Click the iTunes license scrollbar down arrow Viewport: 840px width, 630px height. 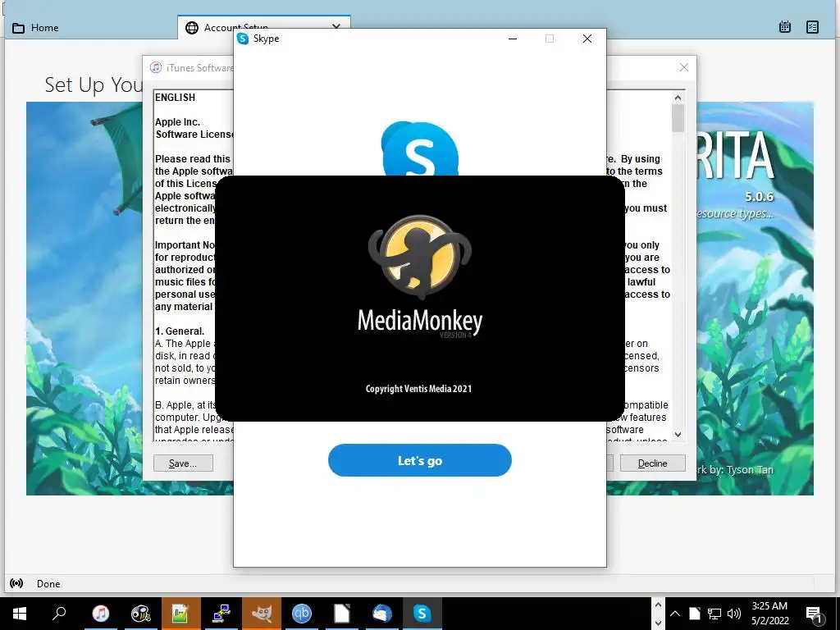(x=678, y=435)
